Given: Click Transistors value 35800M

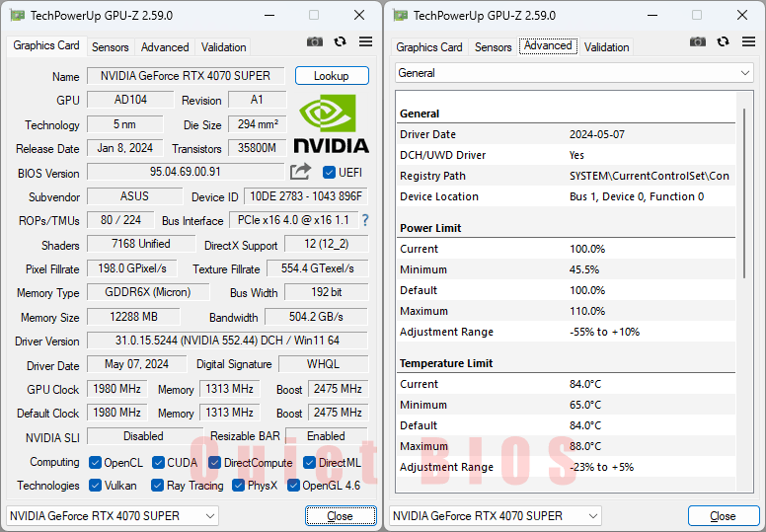Looking at the screenshot, I should pos(257,148).
